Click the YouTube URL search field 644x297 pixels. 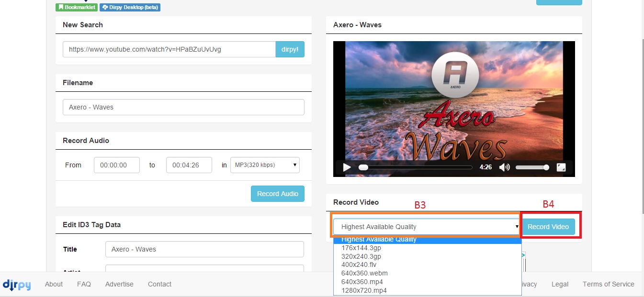tap(169, 49)
